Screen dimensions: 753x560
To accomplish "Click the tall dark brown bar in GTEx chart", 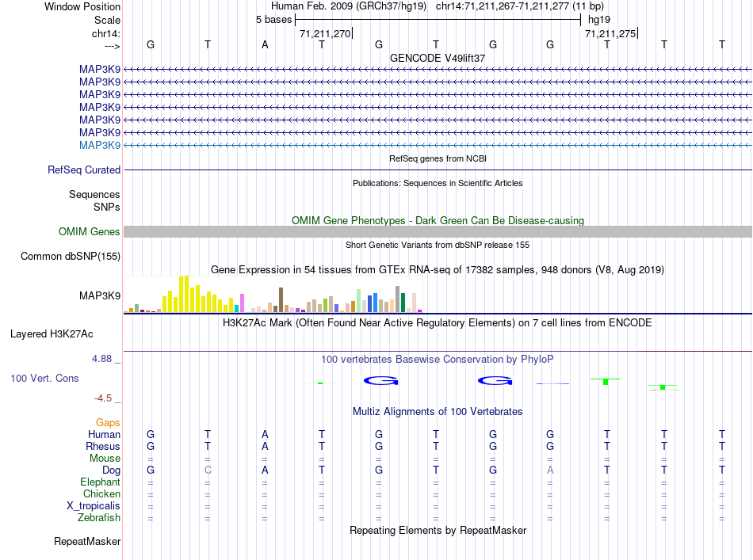I will [281, 300].
